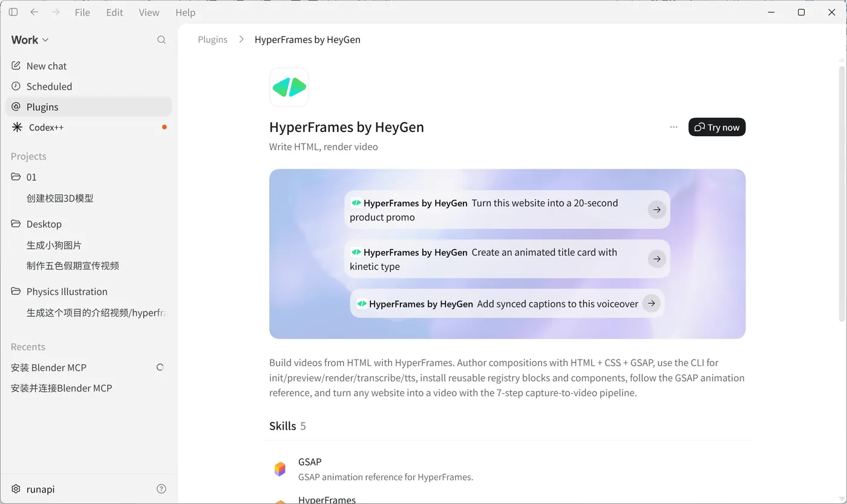
Task: Open the three-dot more options menu
Action: [x=674, y=127]
